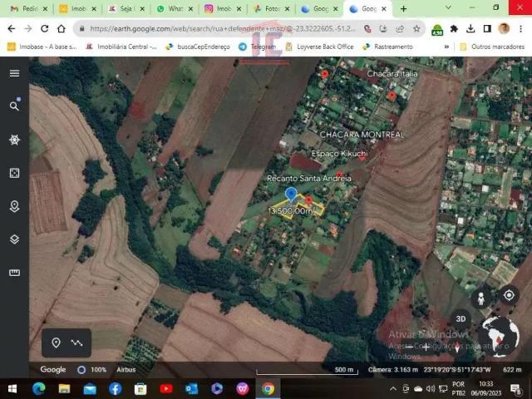Open the Extensions puzzle icon
Screen dimensions: 532x399
(454, 29)
